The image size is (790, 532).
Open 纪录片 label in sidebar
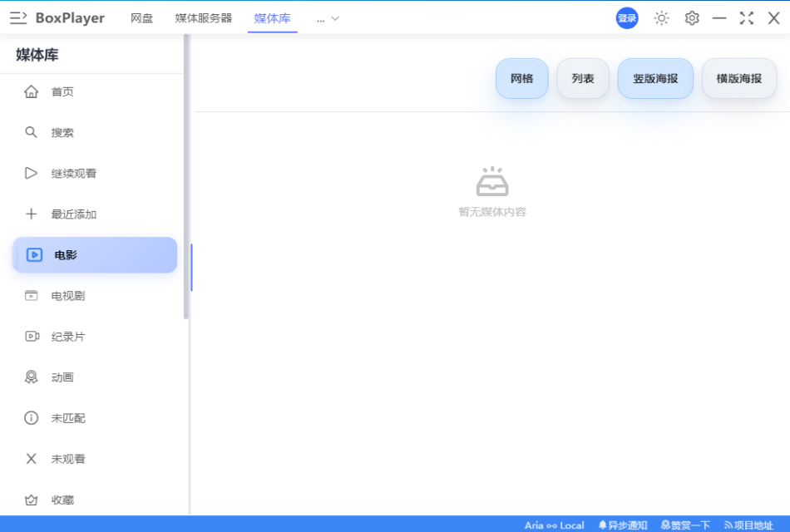click(68, 337)
